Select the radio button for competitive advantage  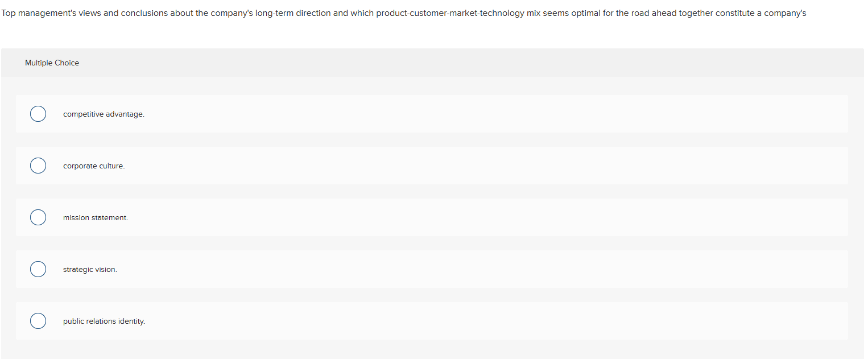(x=38, y=114)
